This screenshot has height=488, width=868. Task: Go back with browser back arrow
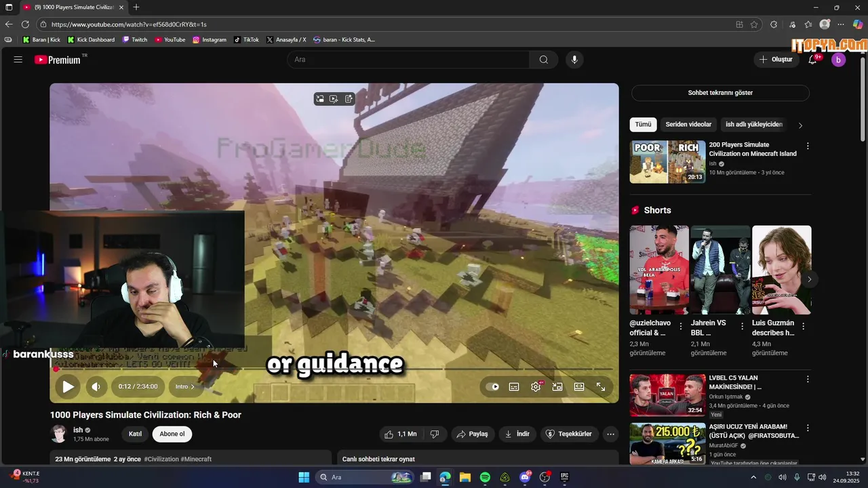9,24
